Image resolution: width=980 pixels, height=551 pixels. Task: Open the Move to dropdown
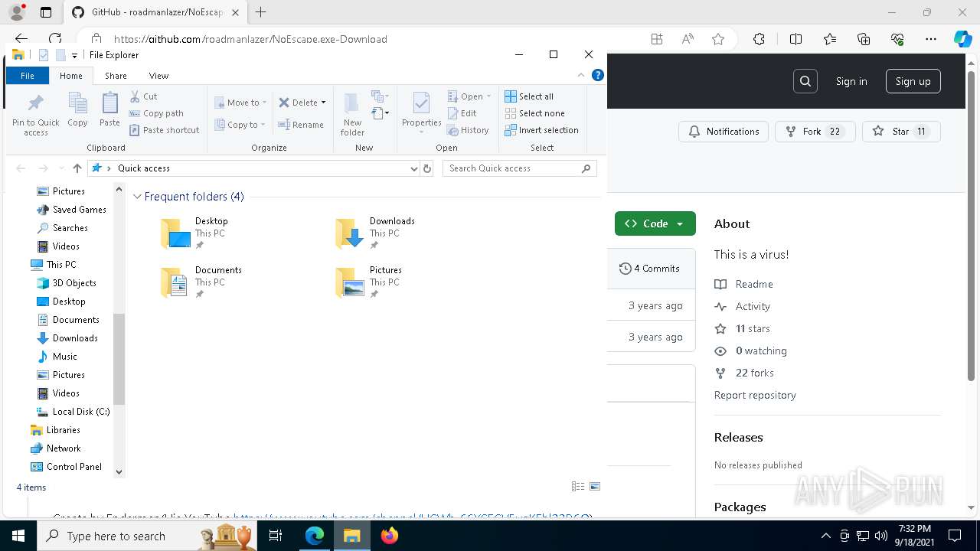pyautogui.click(x=240, y=103)
